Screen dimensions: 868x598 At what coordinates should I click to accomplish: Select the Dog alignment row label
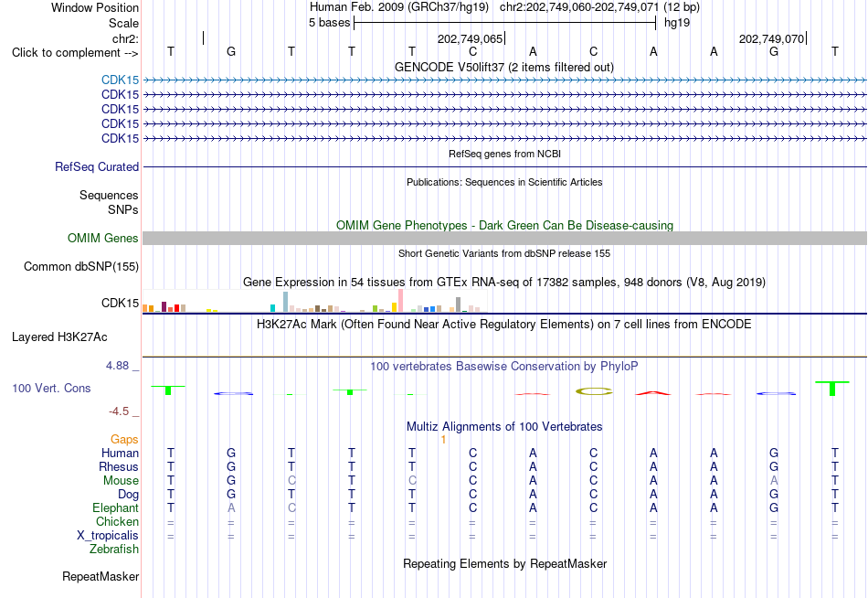129,495
